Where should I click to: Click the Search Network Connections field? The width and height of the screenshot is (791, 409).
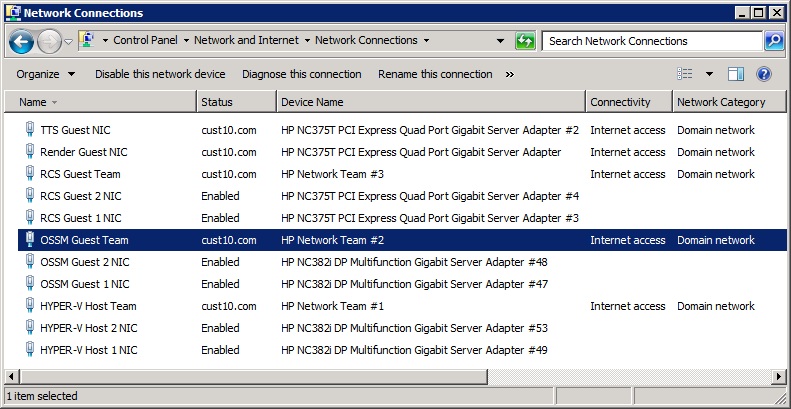pyautogui.click(x=652, y=41)
